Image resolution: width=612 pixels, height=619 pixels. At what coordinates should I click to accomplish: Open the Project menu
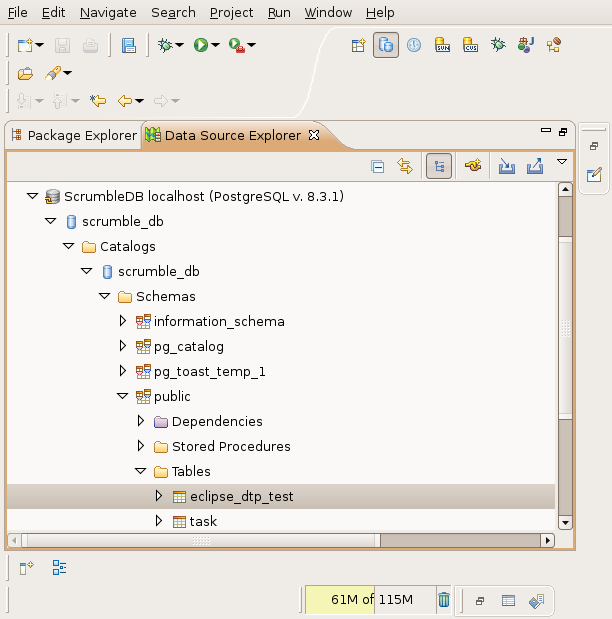231,13
